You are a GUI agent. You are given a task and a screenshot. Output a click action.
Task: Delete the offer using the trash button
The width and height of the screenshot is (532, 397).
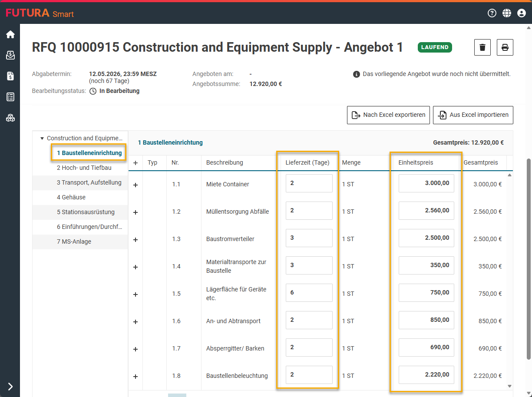(482, 47)
